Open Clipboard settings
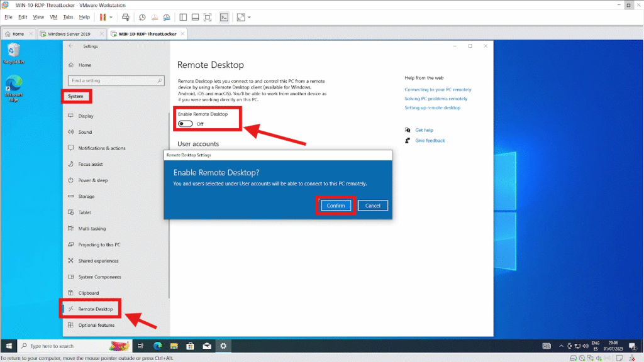This screenshot has height=362, width=644. 88,293
